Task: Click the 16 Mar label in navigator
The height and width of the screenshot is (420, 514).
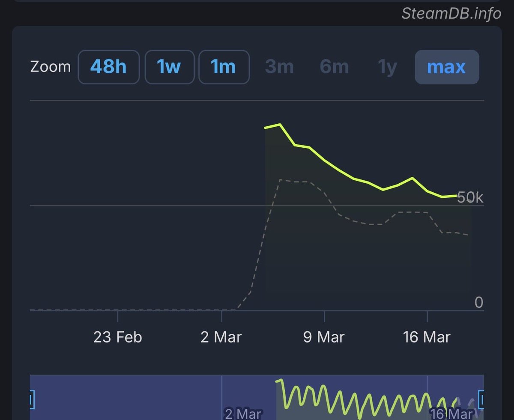Action: [452, 414]
